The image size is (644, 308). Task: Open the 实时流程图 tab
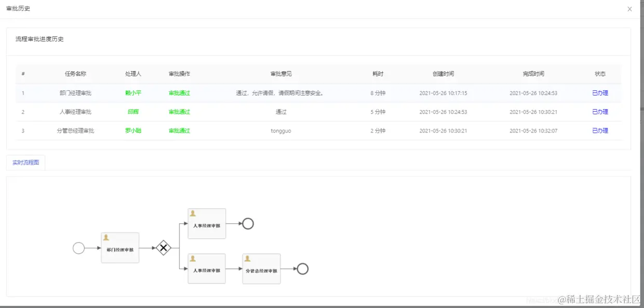click(26, 163)
